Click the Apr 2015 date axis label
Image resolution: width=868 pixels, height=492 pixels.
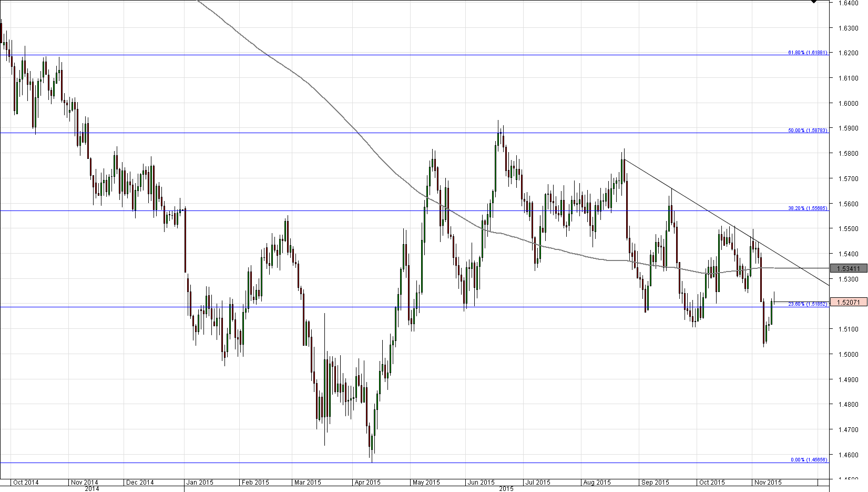(367, 483)
